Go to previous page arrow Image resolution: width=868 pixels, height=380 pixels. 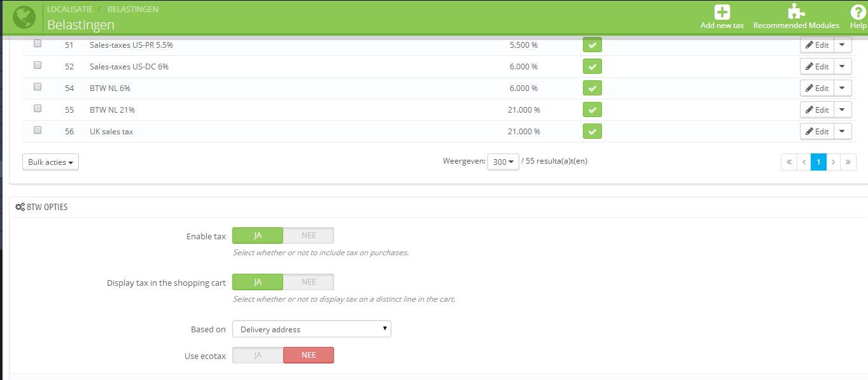pos(804,162)
